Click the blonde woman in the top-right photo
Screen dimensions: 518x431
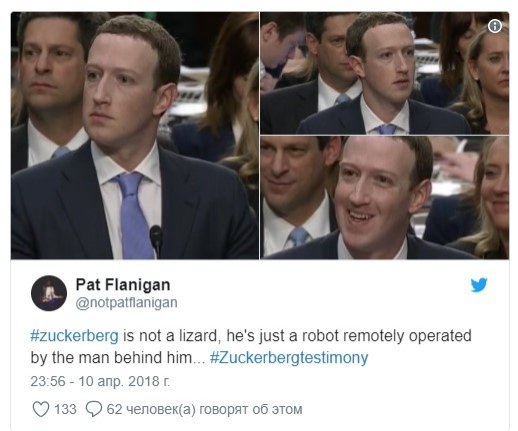click(x=483, y=80)
